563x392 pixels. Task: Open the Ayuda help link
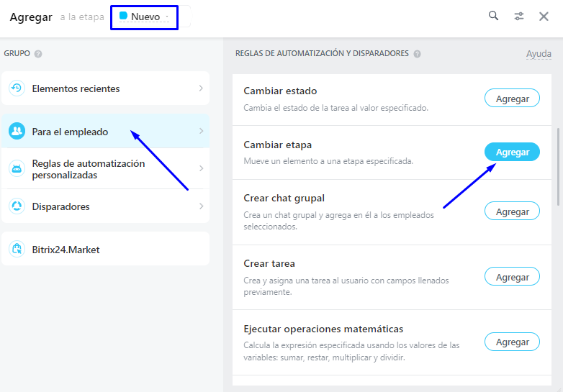point(539,54)
